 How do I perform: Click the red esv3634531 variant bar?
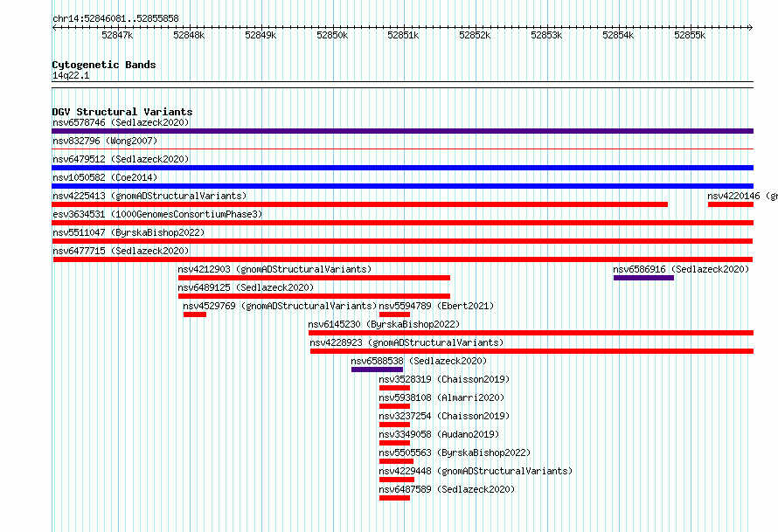[402, 223]
